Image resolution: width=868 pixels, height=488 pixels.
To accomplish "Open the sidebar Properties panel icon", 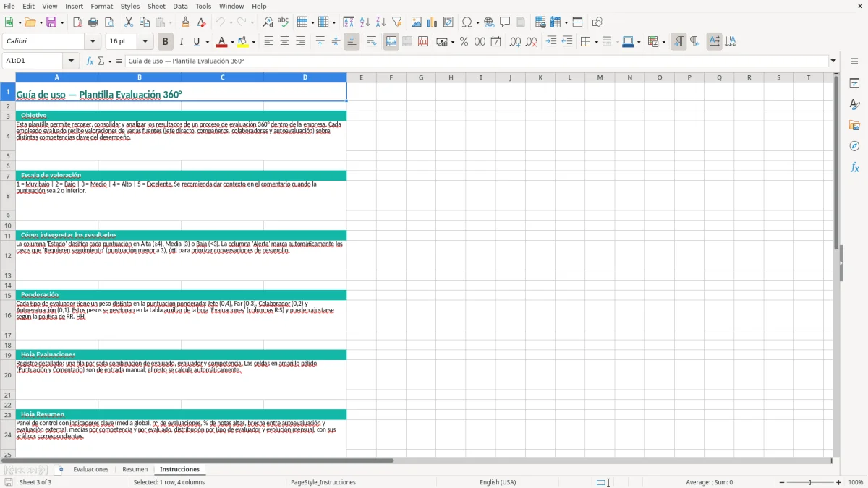I will coord(854,84).
